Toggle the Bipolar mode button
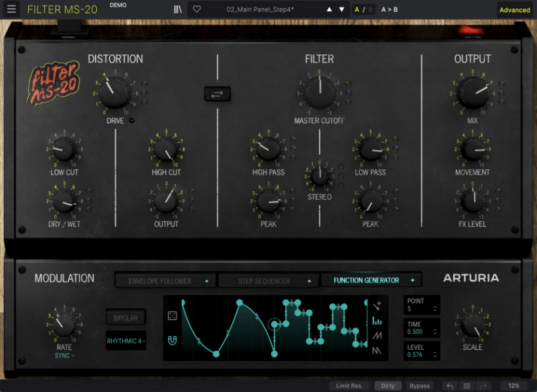Image resolution: width=537 pixels, height=392 pixels. click(x=125, y=318)
